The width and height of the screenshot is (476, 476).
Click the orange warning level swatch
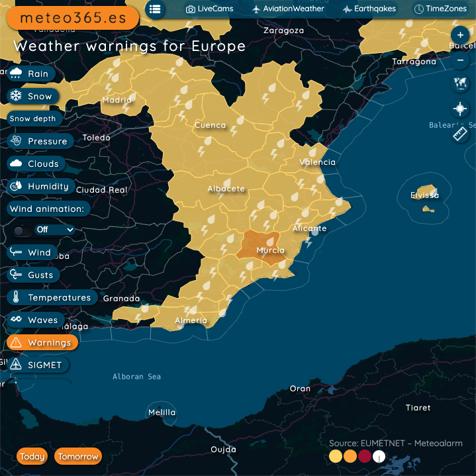[350, 456]
